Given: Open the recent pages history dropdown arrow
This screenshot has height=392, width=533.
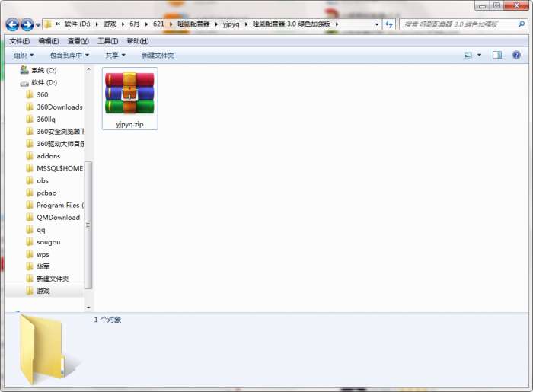Looking at the screenshot, I should tap(38, 25).
